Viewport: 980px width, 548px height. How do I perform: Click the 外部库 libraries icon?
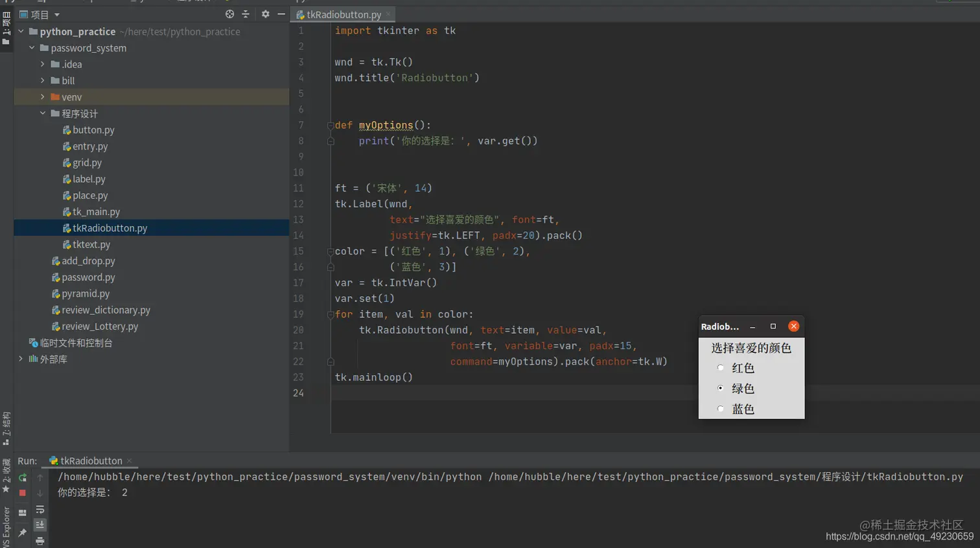[x=33, y=359]
